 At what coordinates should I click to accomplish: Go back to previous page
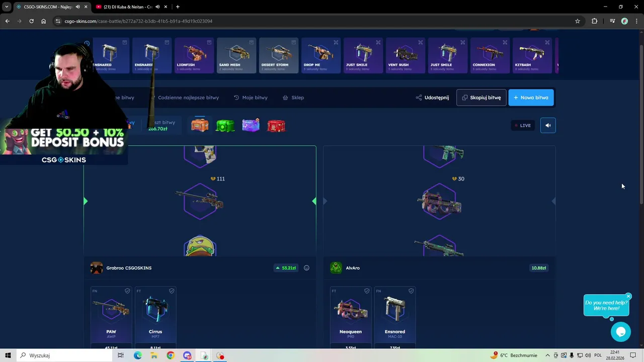(7, 21)
